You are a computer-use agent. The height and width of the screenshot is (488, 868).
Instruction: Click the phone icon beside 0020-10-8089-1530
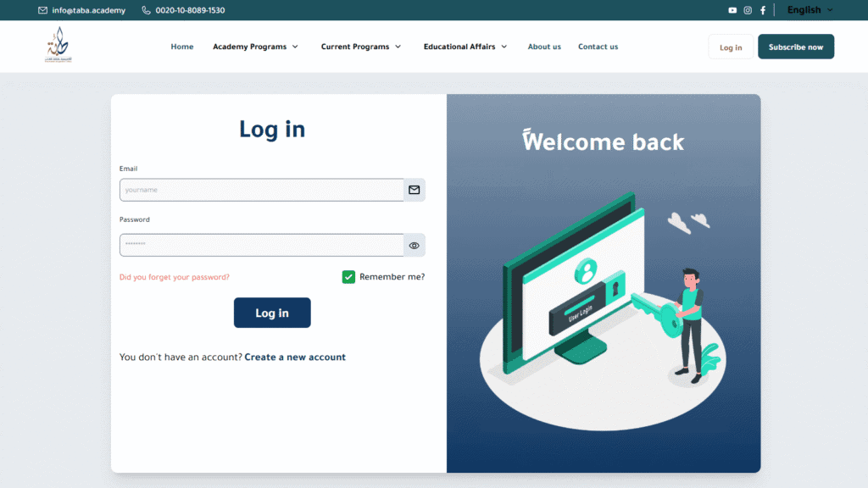coord(146,10)
